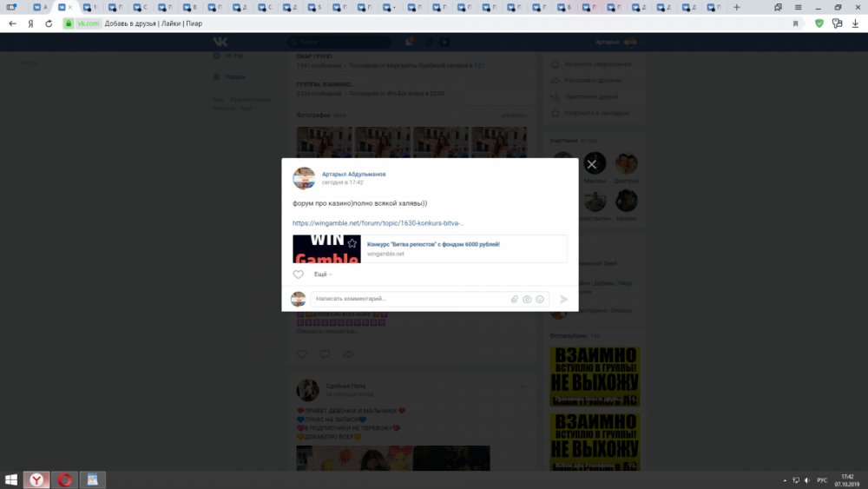Type in the Написать комментарий field
Image resolution: width=868 pixels, height=489 pixels.
[408, 299]
